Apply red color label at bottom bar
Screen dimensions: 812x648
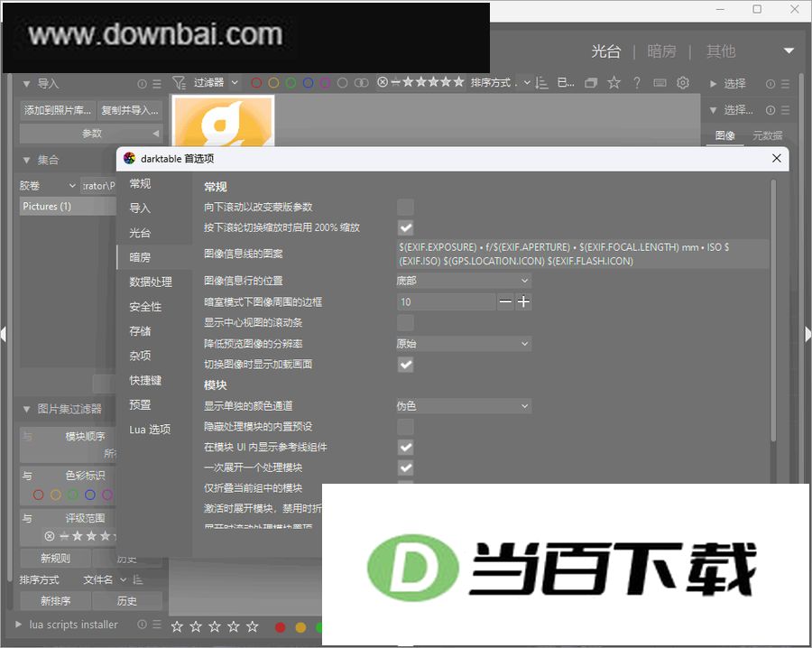point(281,628)
